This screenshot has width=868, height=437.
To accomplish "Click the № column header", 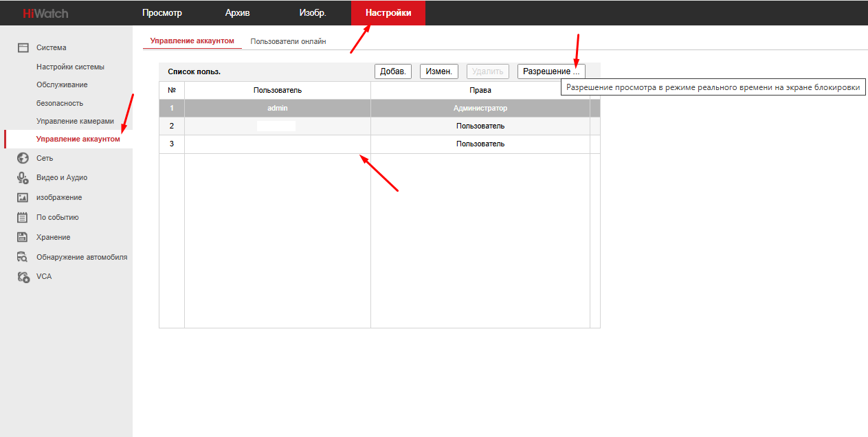I will pos(172,91).
